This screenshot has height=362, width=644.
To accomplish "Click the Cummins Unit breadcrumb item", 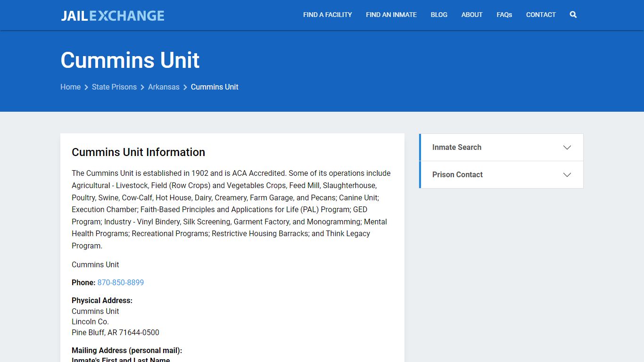I will point(215,87).
